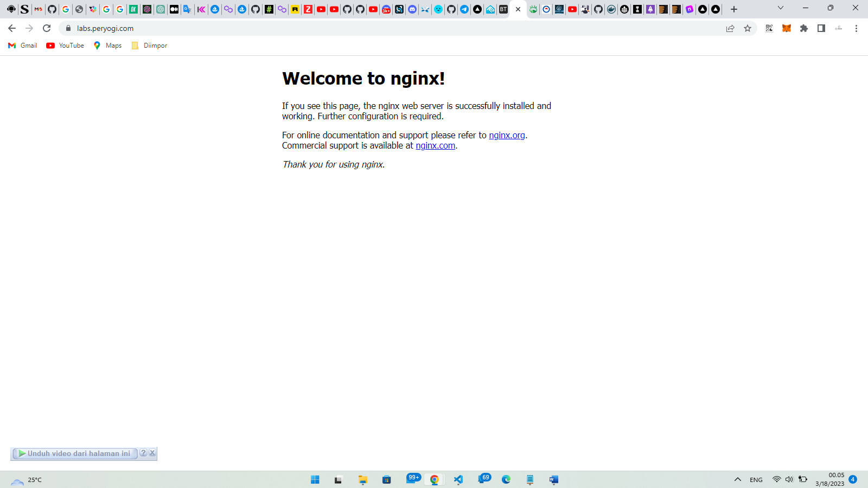Open the Extensions puzzle menu
The height and width of the screenshot is (488, 868).
tap(804, 28)
